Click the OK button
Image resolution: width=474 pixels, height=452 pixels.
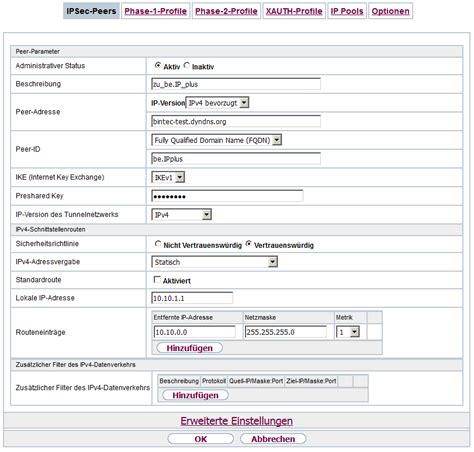pyautogui.click(x=201, y=439)
